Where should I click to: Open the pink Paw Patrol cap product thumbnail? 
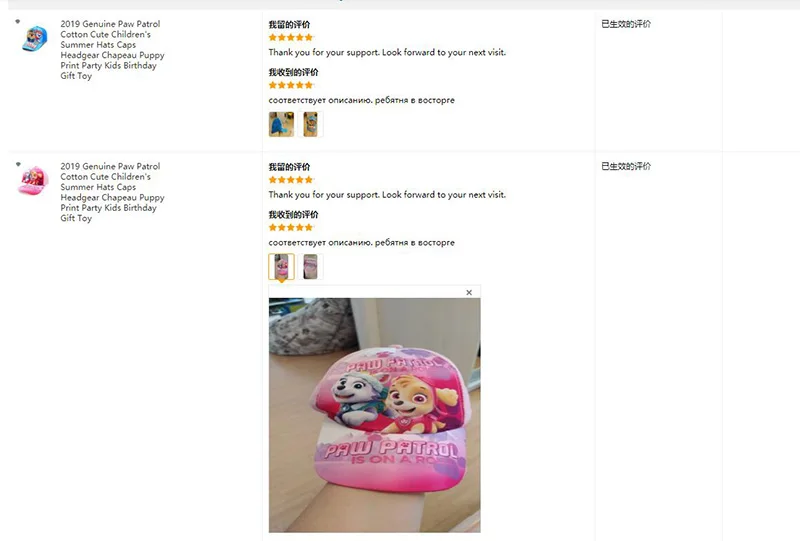click(x=33, y=181)
